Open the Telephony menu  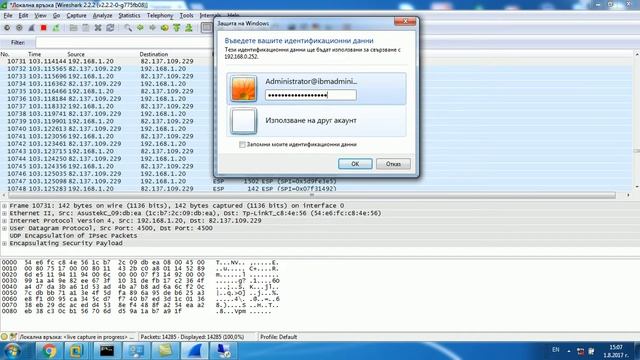[x=160, y=16]
